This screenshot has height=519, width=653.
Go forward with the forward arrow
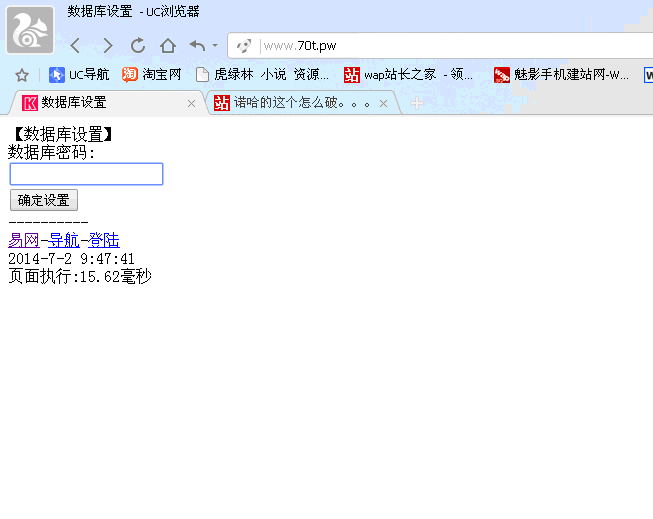pos(107,45)
